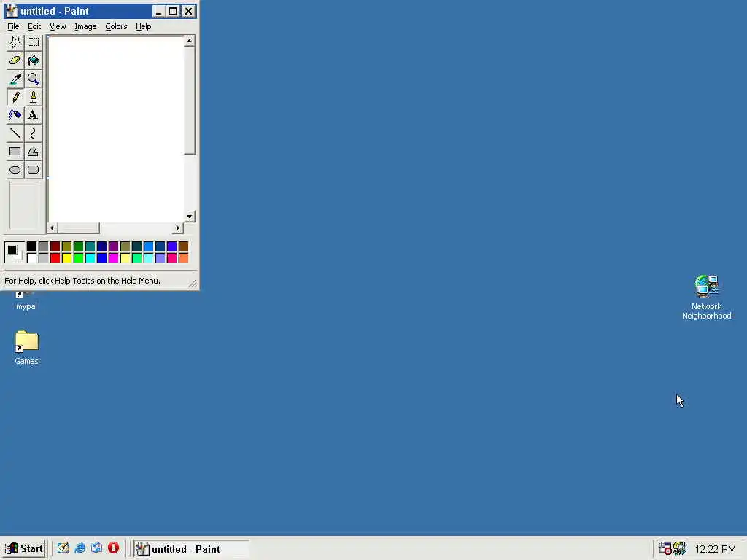Click the vertical scrollbar up arrow
The image size is (747, 560).
[189, 42]
